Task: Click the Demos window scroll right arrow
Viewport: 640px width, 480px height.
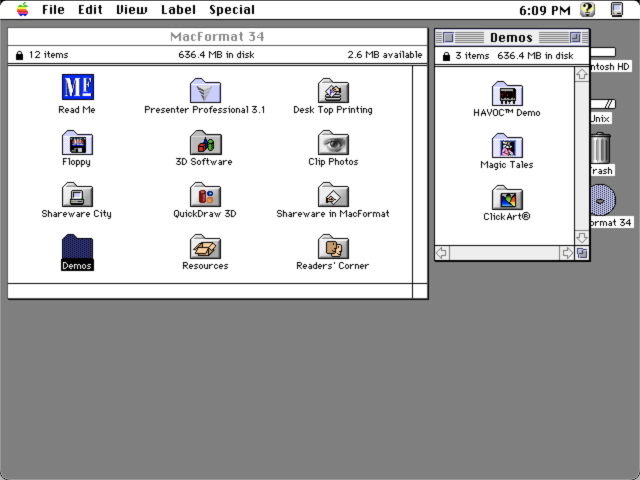Action: (x=567, y=253)
